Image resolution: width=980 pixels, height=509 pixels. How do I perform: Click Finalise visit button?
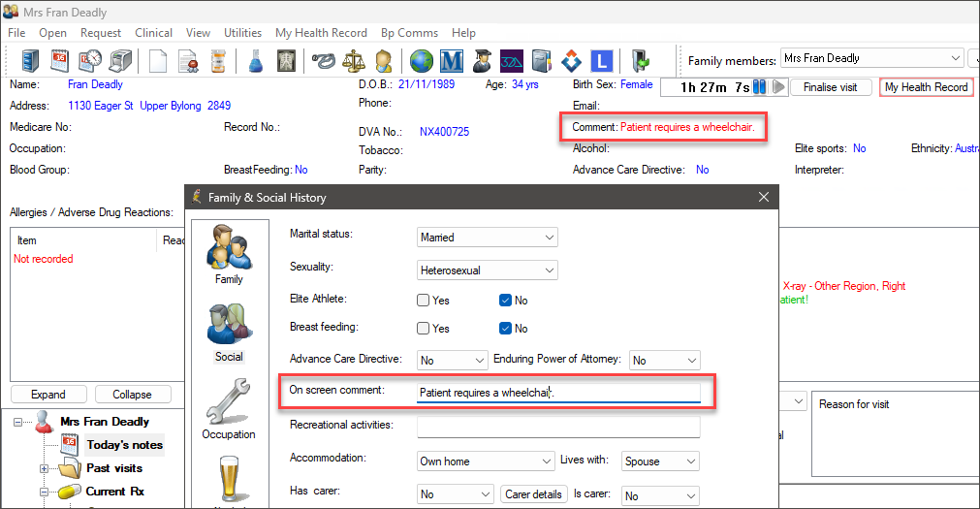click(830, 87)
